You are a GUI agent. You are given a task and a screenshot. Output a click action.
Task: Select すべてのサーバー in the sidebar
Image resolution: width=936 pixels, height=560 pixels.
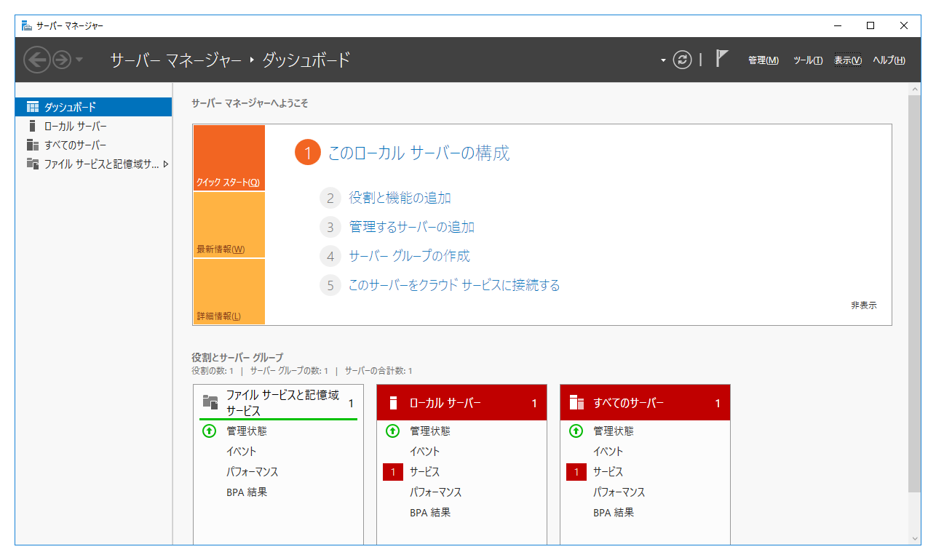click(93, 145)
